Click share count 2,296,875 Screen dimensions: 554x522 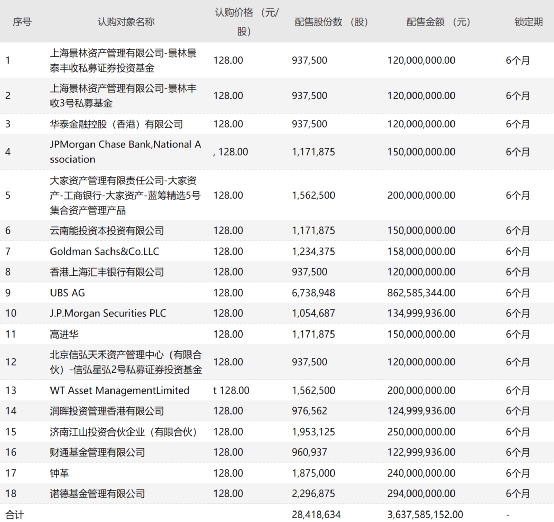pyautogui.click(x=313, y=493)
